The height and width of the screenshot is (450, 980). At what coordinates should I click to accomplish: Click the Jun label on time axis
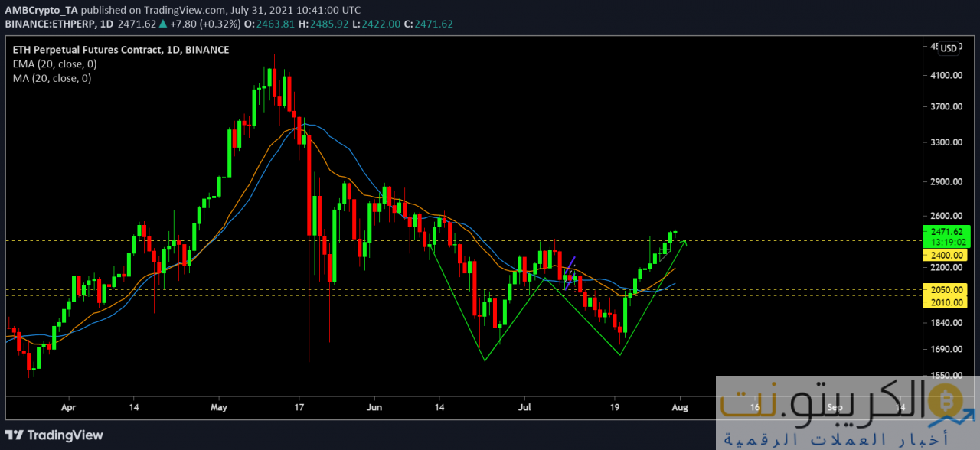374,408
